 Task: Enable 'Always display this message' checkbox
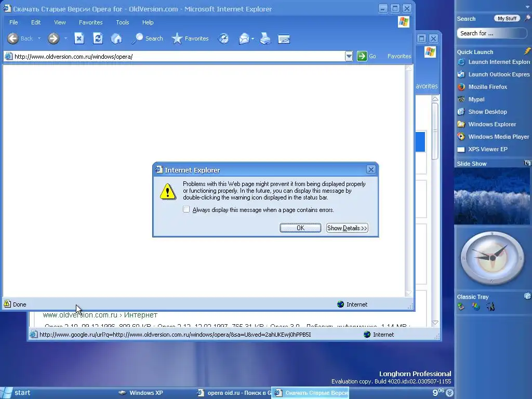pyautogui.click(x=187, y=209)
